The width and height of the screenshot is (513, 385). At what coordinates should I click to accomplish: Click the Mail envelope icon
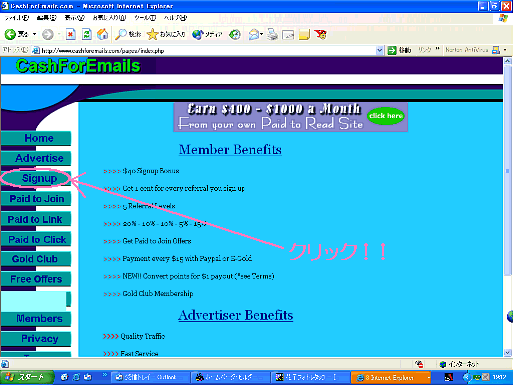(x=254, y=34)
